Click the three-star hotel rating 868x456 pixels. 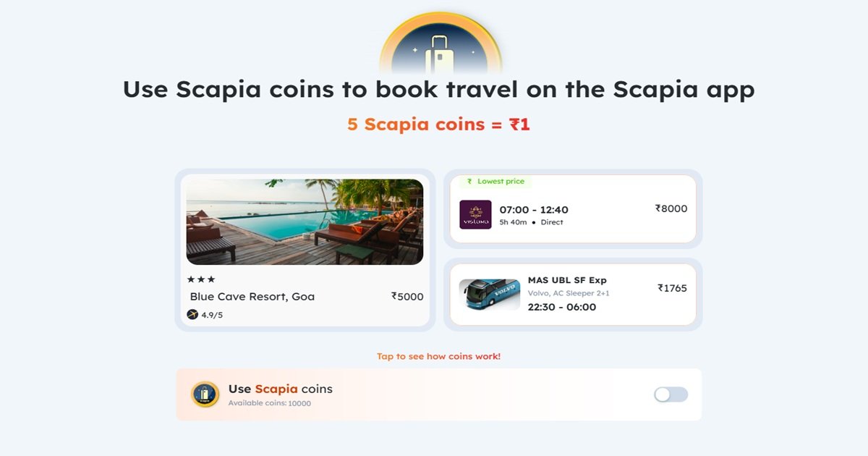point(201,279)
